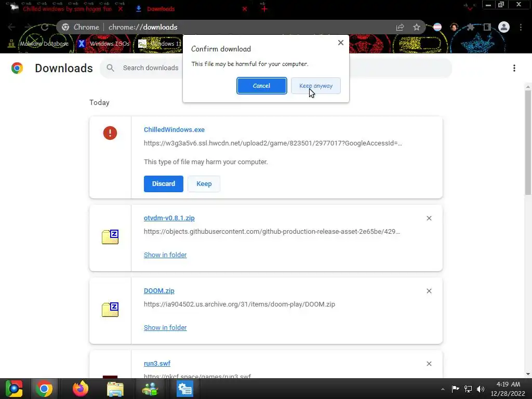Click the red warning icon for ChilledWindows.exe
The height and width of the screenshot is (399, 532).
coord(110,132)
